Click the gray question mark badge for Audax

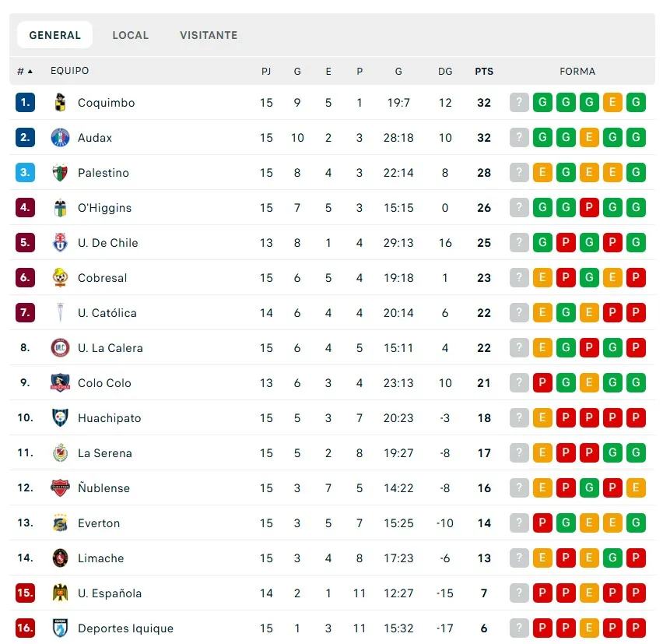(519, 138)
